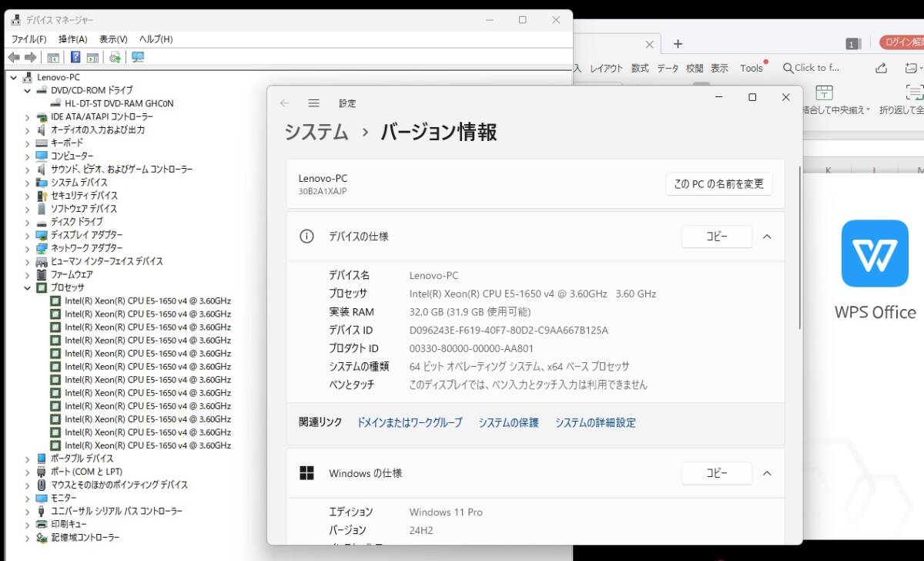Click the Forward arrow in Device Manager toolbar
This screenshot has width=924, height=561.
(30, 57)
